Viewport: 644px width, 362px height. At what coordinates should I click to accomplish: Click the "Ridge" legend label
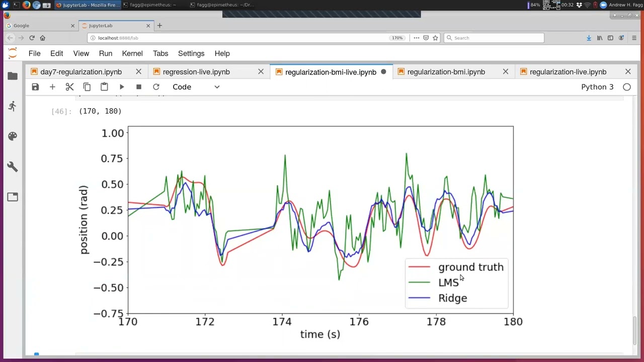coord(453,298)
